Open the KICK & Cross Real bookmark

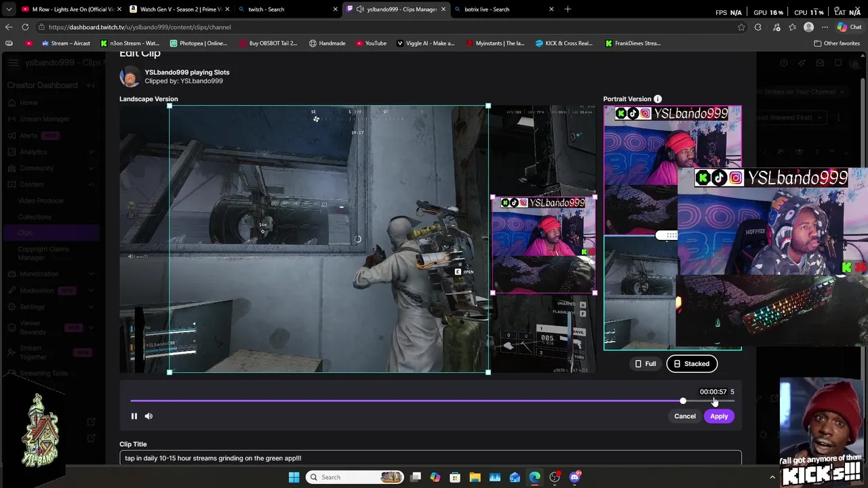(564, 43)
